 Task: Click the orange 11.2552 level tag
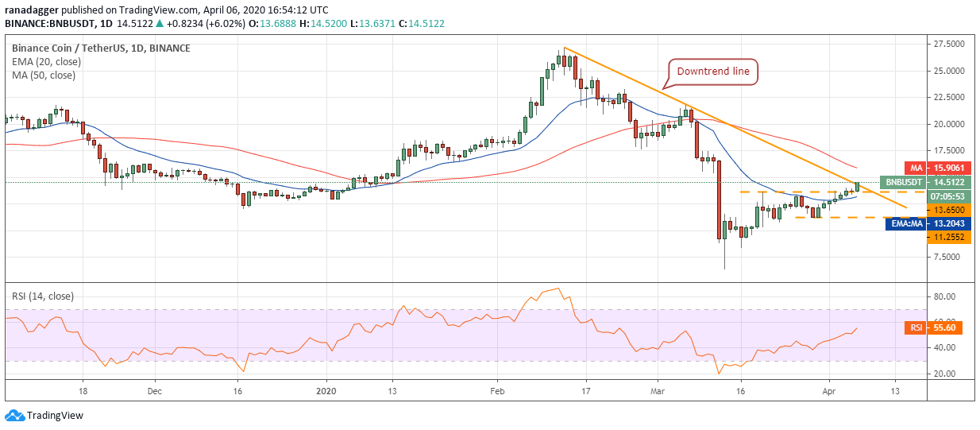[948, 238]
